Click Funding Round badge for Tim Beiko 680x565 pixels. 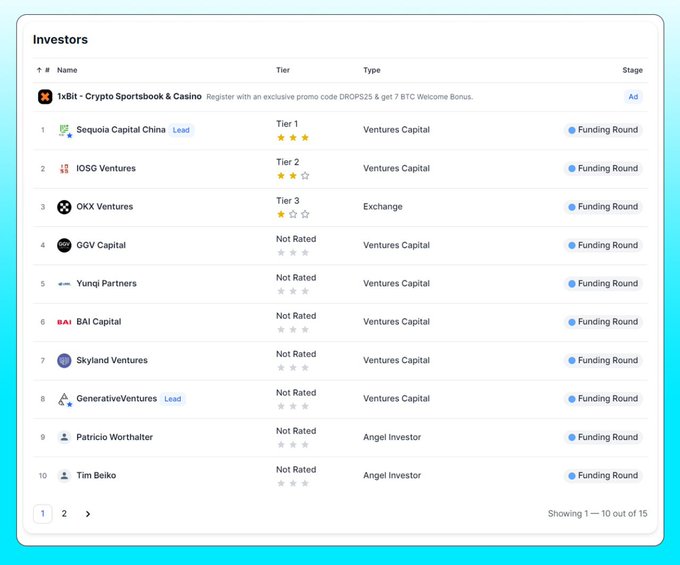click(603, 476)
